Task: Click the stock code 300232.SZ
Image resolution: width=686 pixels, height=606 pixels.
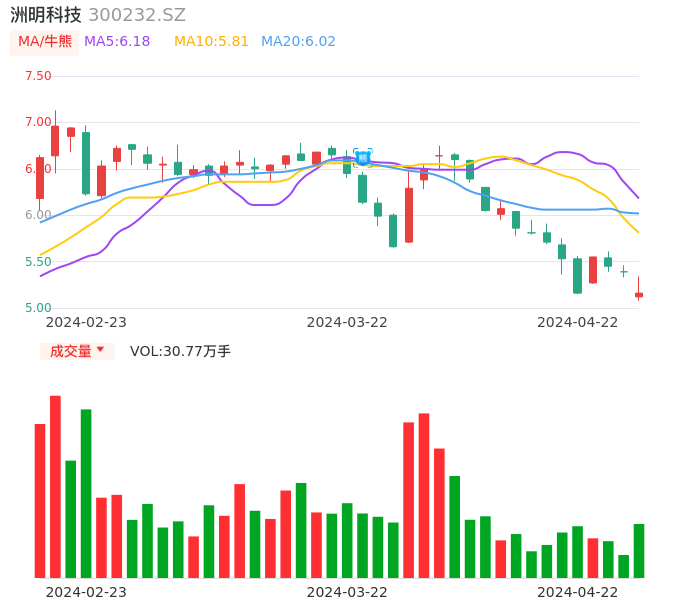Action: pyautogui.click(x=137, y=15)
